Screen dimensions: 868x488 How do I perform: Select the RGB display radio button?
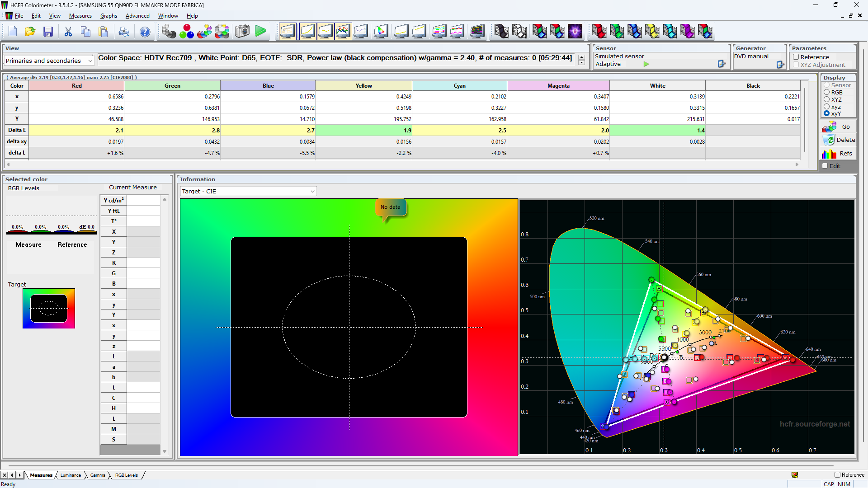pos(826,92)
